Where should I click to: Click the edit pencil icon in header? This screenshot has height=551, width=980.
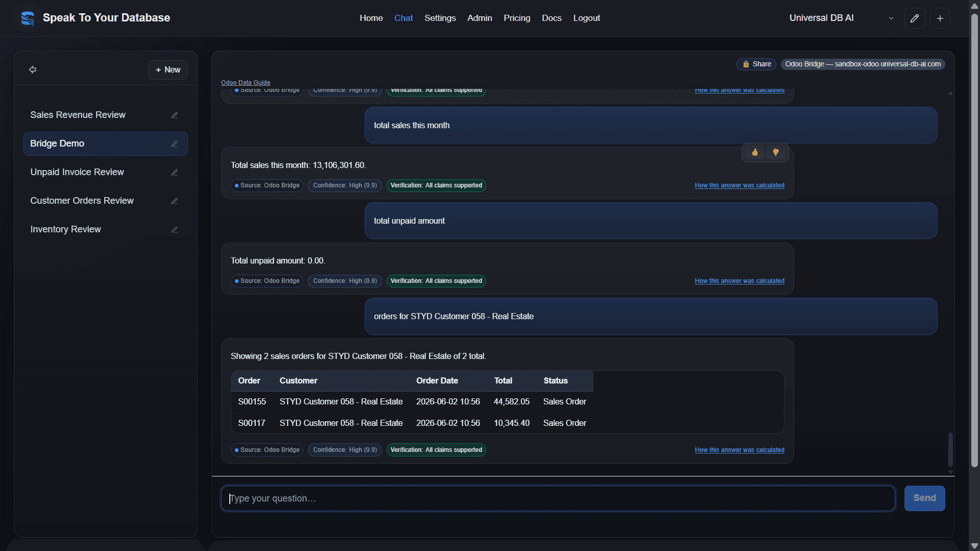pos(915,18)
